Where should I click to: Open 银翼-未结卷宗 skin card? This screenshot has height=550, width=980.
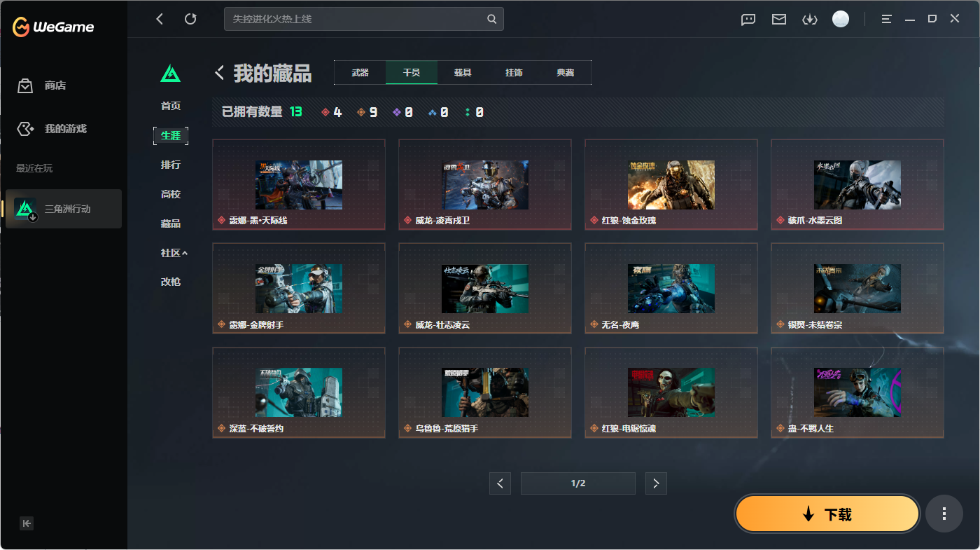point(857,289)
